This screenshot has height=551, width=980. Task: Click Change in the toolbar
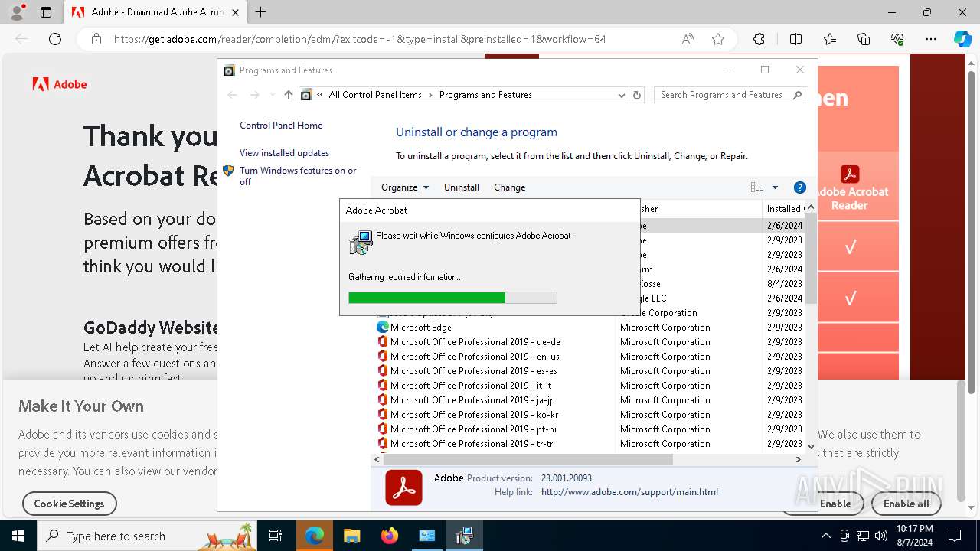coord(510,187)
